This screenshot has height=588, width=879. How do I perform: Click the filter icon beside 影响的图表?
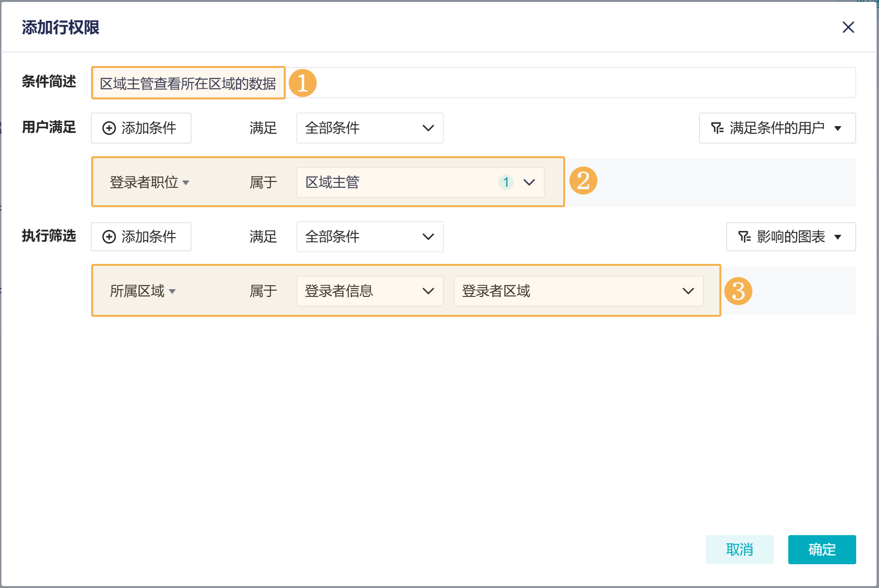tap(744, 237)
